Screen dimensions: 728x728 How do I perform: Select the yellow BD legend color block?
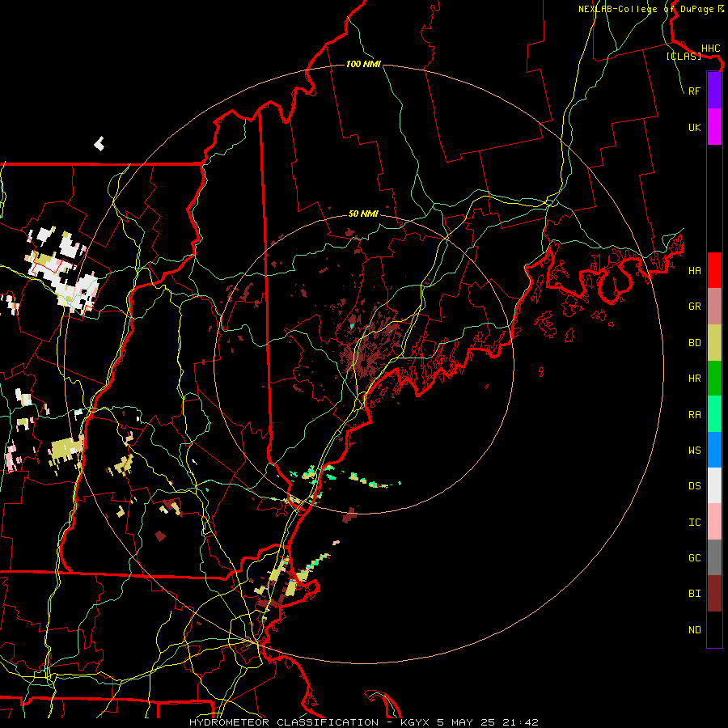(x=714, y=343)
